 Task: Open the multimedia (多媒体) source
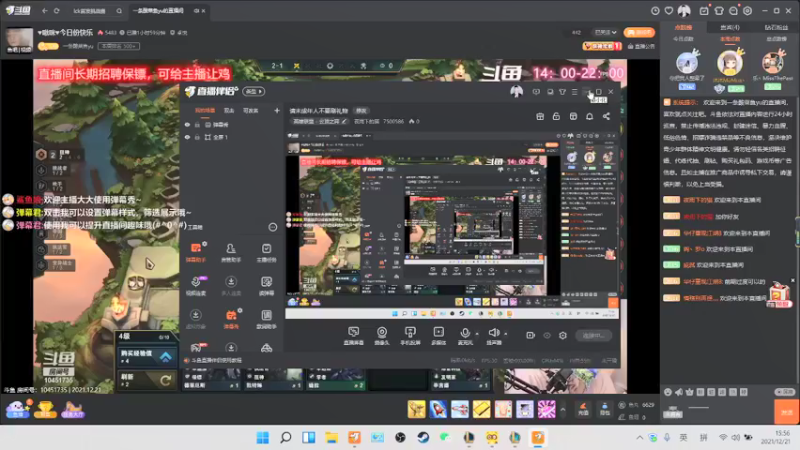point(438,336)
